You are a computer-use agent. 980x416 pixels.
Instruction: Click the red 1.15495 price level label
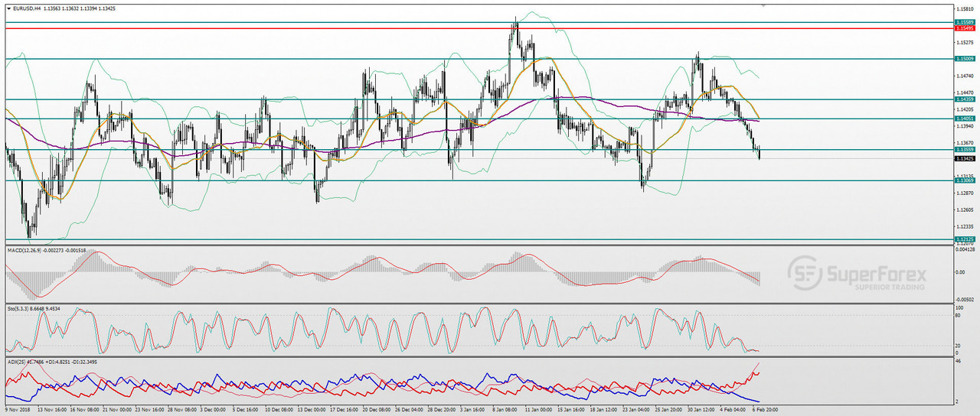click(x=965, y=28)
